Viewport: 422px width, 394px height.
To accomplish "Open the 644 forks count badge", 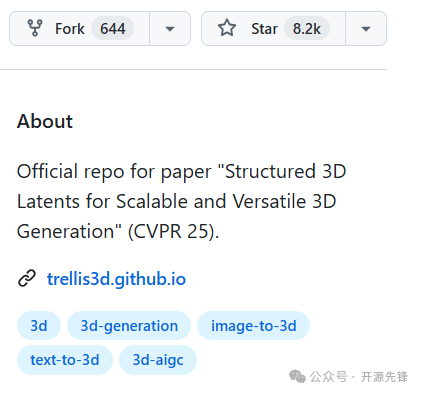I will click(x=113, y=29).
